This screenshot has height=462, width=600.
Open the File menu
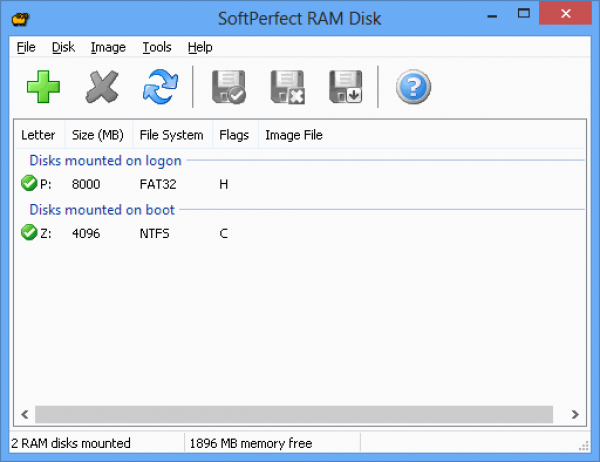click(x=26, y=47)
